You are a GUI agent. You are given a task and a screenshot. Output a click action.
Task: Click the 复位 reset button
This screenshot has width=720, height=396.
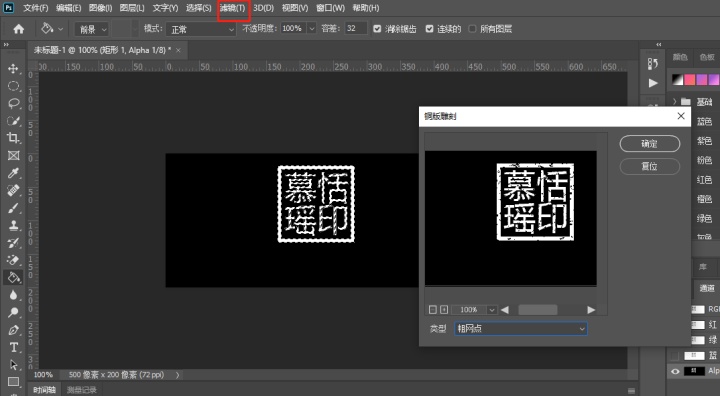click(649, 166)
